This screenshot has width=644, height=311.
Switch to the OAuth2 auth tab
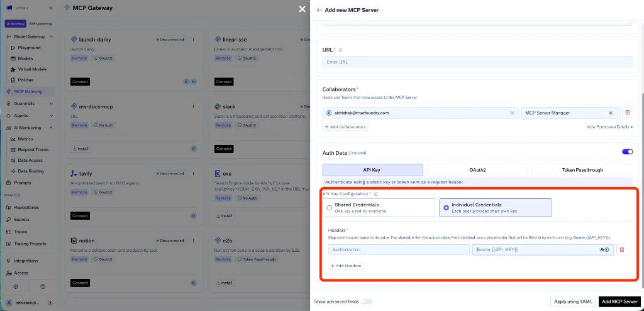(478, 170)
